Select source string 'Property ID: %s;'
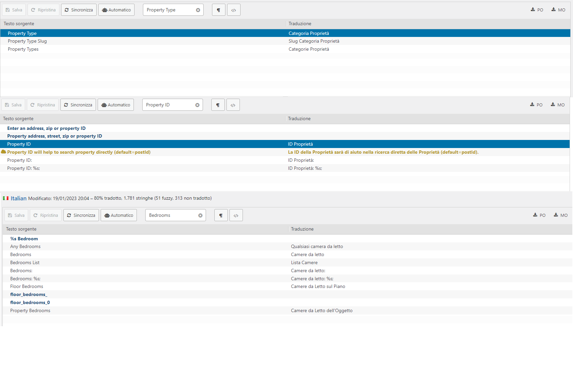The width and height of the screenshot is (573, 392). click(x=23, y=168)
